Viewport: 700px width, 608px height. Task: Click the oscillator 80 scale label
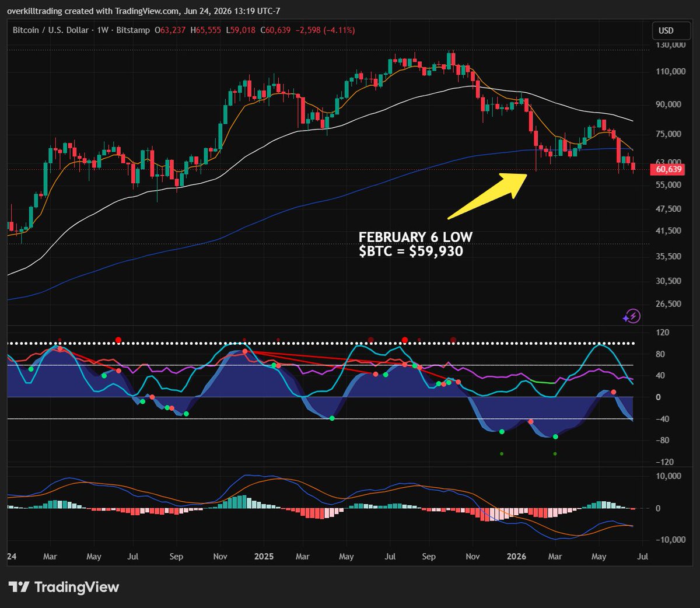pyautogui.click(x=660, y=354)
